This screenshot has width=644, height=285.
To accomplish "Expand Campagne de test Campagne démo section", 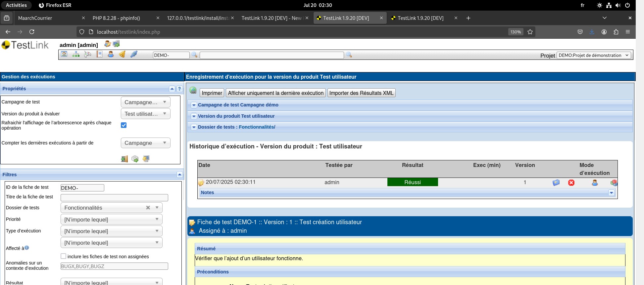I will click(194, 105).
